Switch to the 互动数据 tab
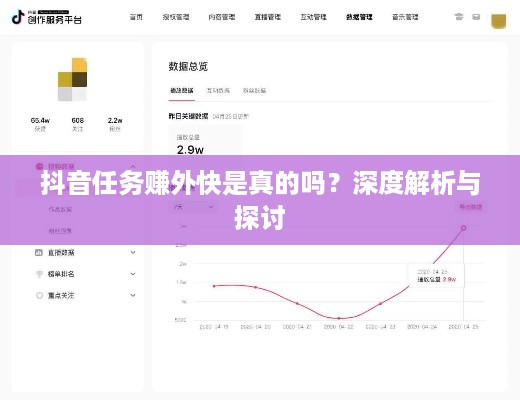The image size is (520, 400). [218, 91]
